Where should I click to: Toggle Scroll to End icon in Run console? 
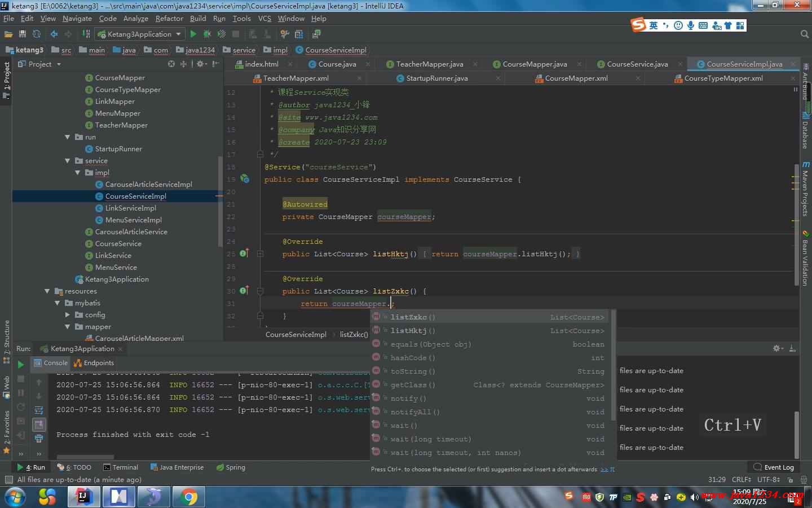coord(39,424)
